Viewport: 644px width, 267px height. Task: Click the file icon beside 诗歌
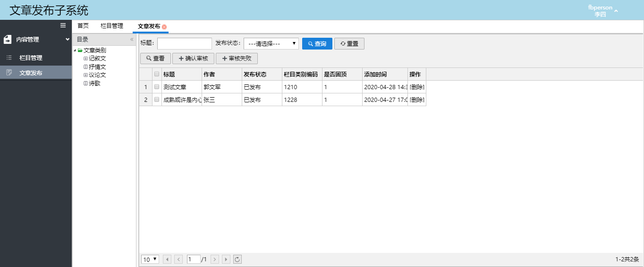[x=85, y=83]
